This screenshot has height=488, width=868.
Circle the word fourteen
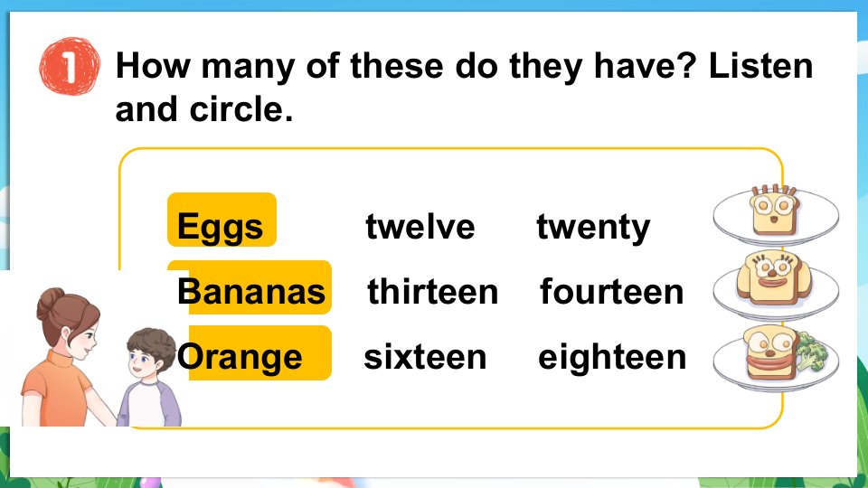point(612,292)
